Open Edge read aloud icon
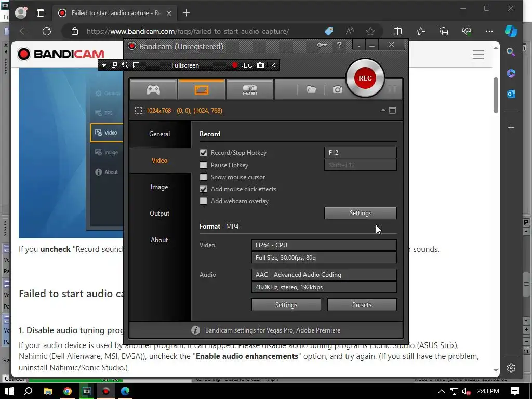 click(350, 31)
